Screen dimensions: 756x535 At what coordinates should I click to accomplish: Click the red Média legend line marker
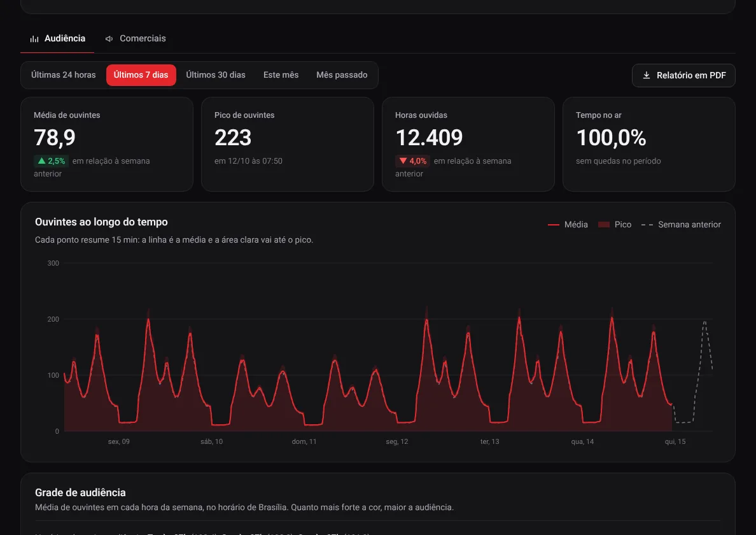[554, 225]
